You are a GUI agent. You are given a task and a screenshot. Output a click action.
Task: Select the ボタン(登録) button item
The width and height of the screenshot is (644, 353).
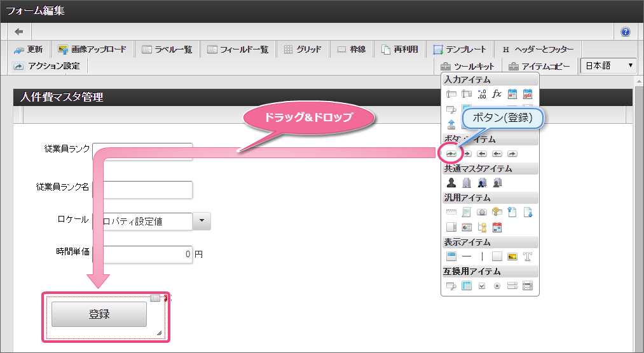(451, 154)
